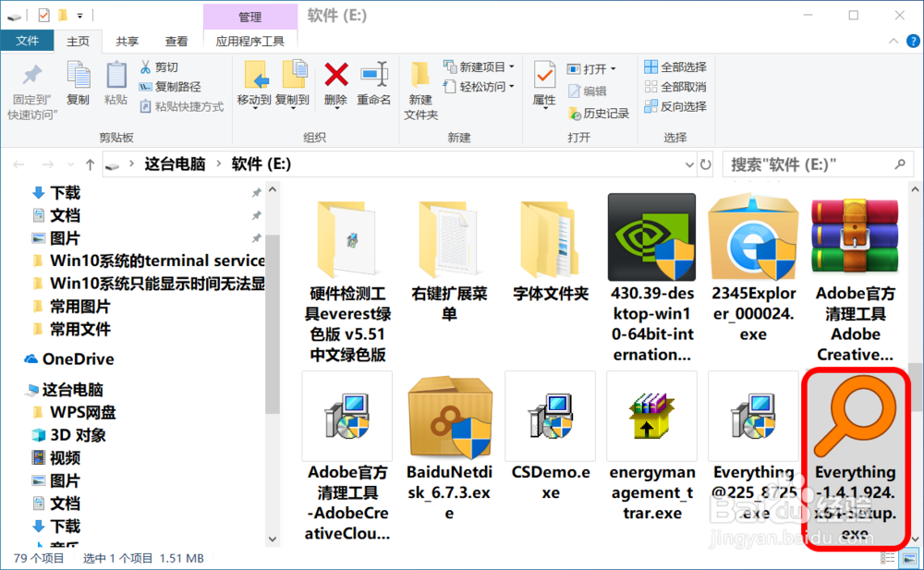The width and height of the screenshot is (924, 570).
Task: Click the 粘贴 (Paste) icon
Action: (x=115, y=83)
